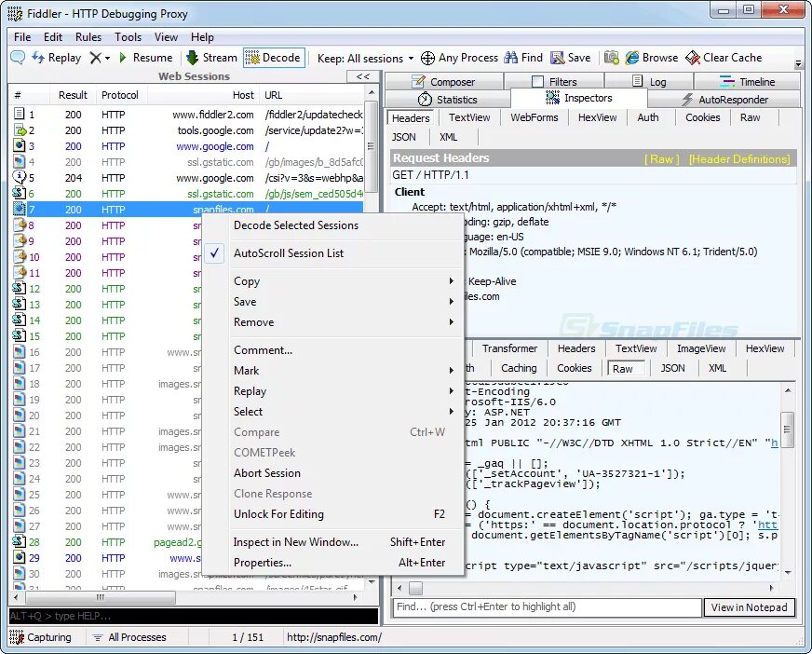Open the Statistics tab
812x654 pixels.
[x=447, y=100]
